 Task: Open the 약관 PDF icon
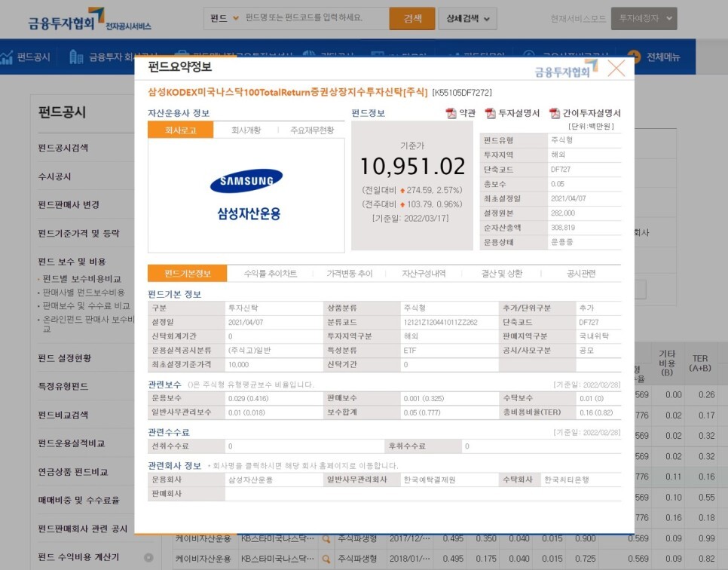[451, 113]
